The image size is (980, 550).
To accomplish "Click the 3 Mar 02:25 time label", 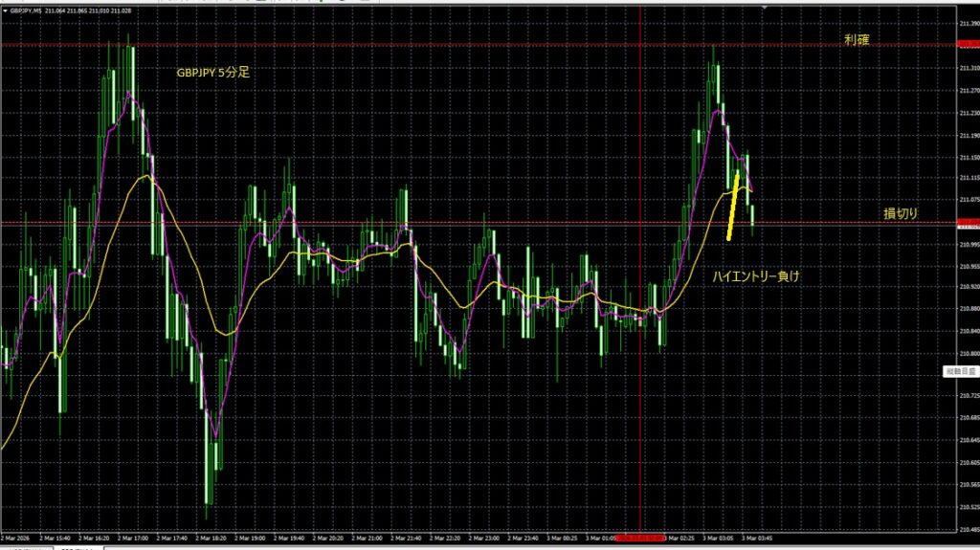I will [679, 539].
